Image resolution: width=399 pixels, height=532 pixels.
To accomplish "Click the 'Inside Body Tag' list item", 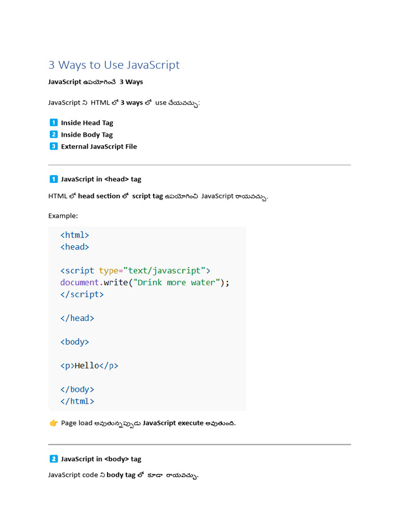I will click(87, 135).
